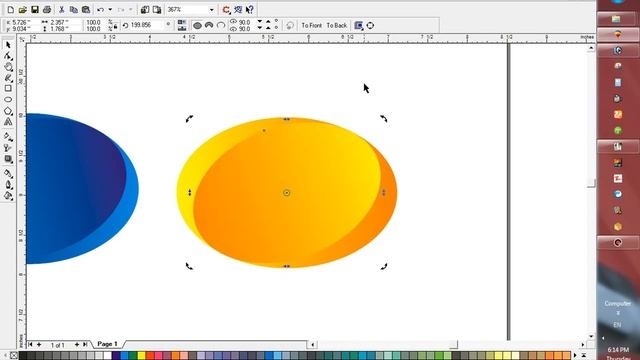The image size is (640, 360).
Task: Click the blue ellipse on the left
Action: point(82,189)
